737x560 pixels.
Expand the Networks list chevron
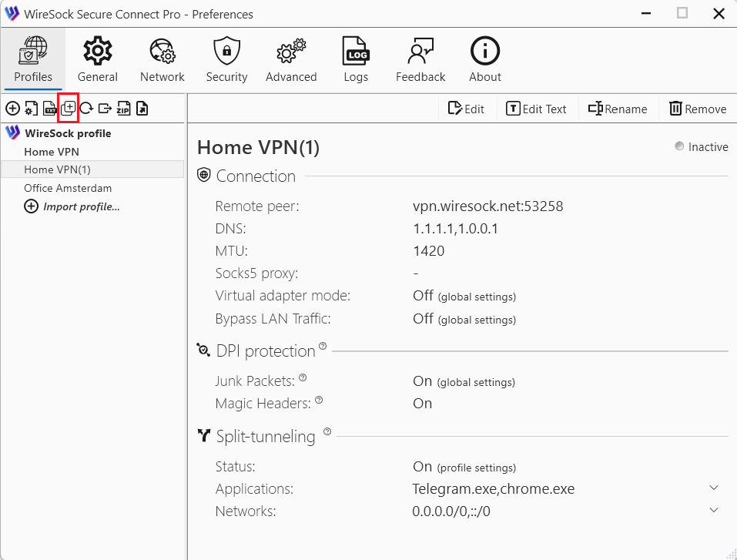(x=714, y=511)
